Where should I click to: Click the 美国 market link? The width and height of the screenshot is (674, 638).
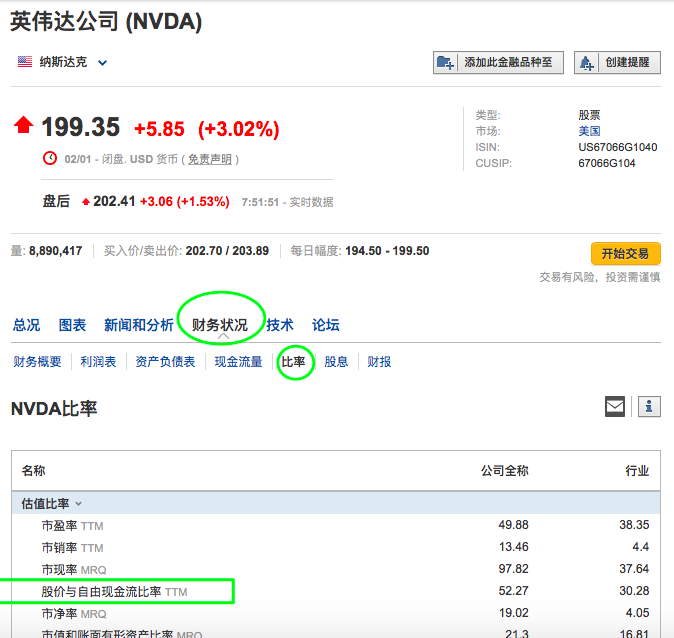coord(589,131)
